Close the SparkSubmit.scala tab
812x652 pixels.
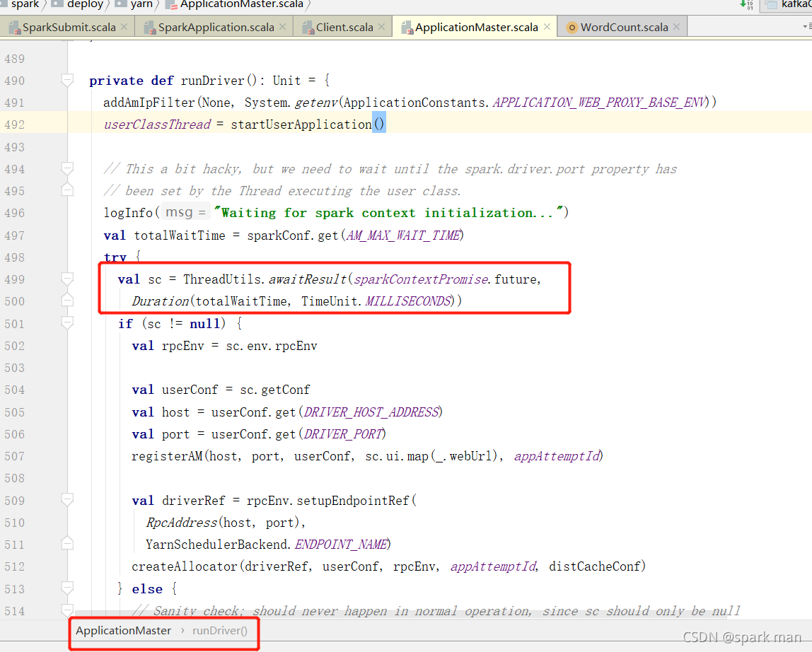124,27
